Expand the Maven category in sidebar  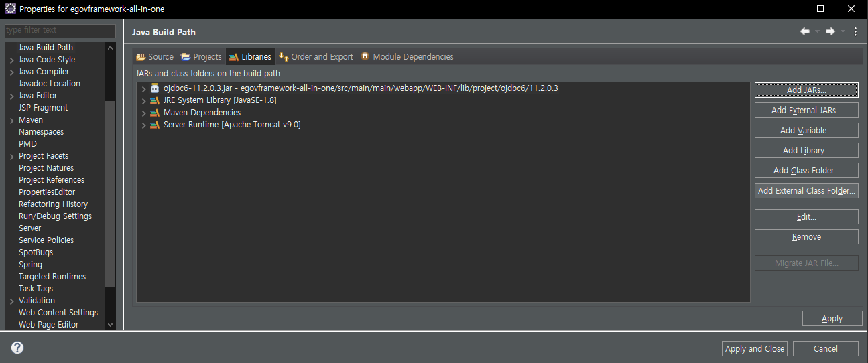[12, 120]
